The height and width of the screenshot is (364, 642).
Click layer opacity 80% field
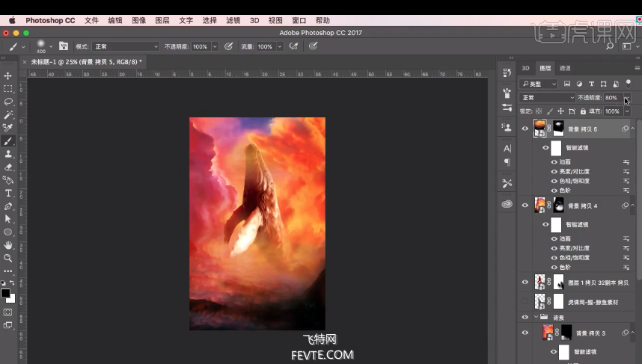click(613, 98)
